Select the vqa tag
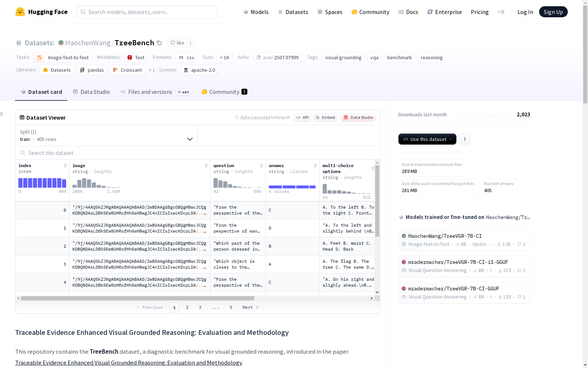Screen dimensions: 588x368 pos(374,57)
